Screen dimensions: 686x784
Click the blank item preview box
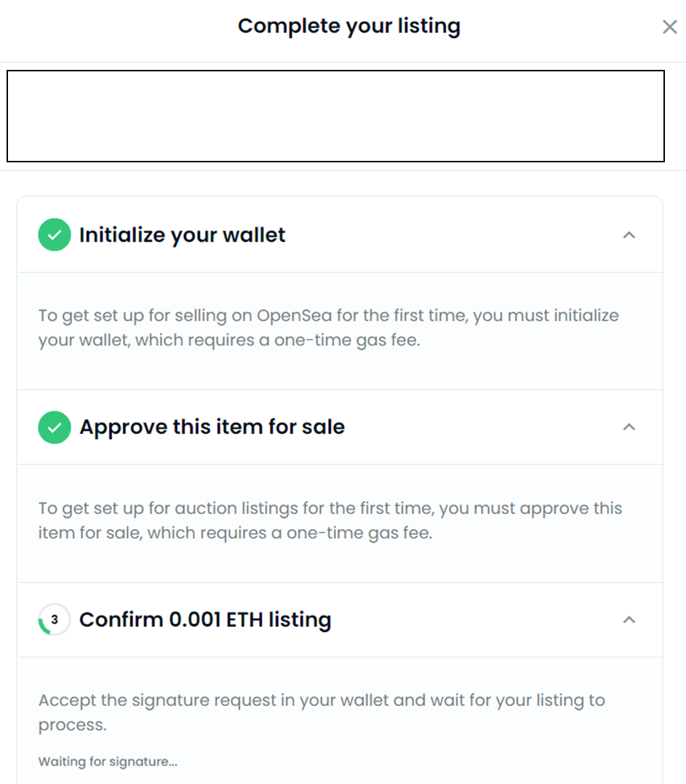point(335,116)
